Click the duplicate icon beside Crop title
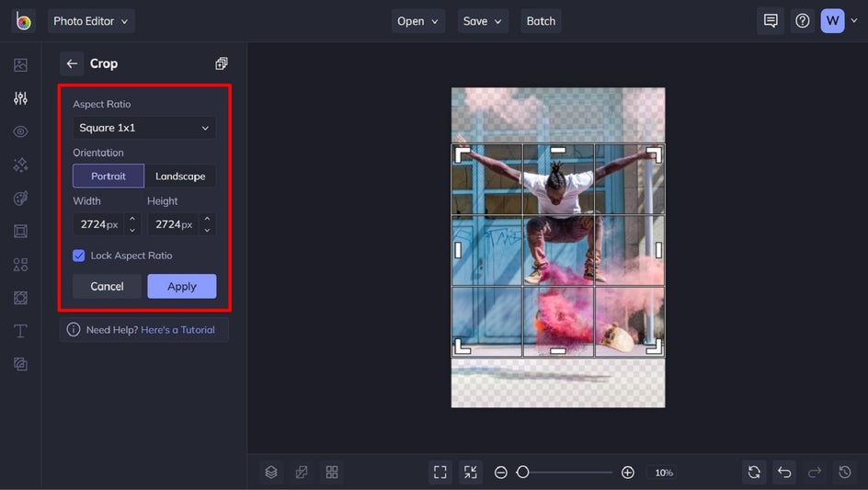The width and height of the screenshot is (868, 490). click(222, 63)
